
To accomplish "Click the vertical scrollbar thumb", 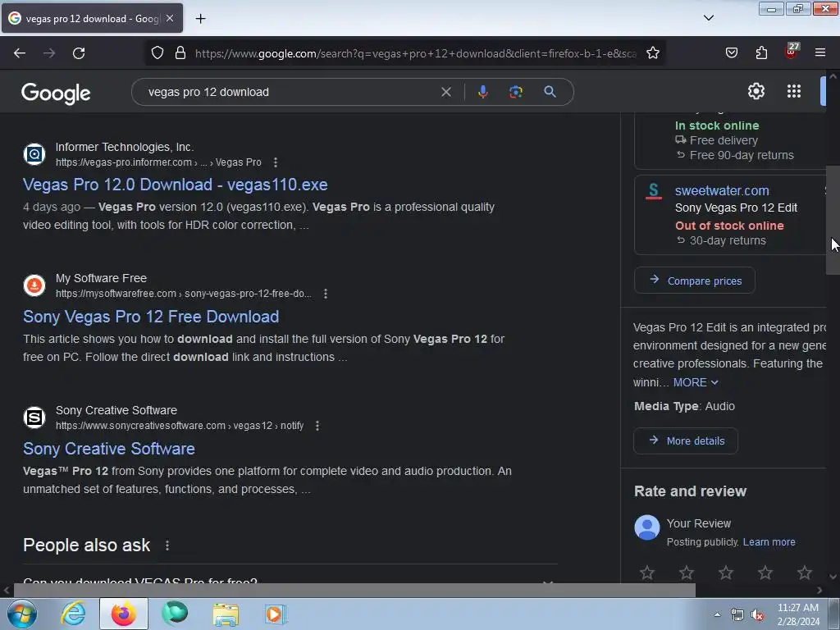I will (x=833, y=220).
